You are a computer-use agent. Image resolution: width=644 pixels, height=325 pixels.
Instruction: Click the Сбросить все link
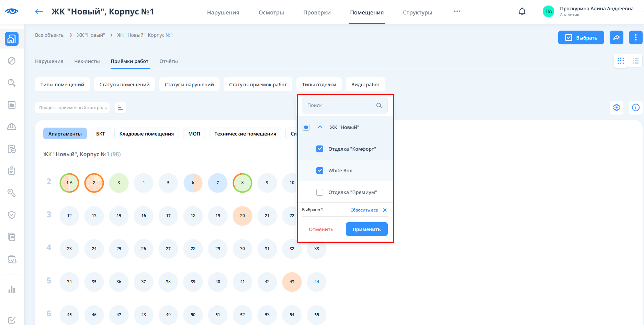point(364,210)
